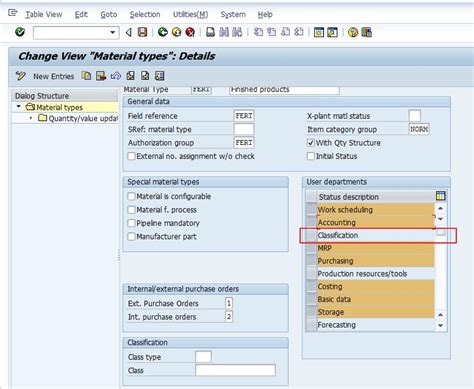
Task: Click the Item category group field
Action: tap(419, 129)
